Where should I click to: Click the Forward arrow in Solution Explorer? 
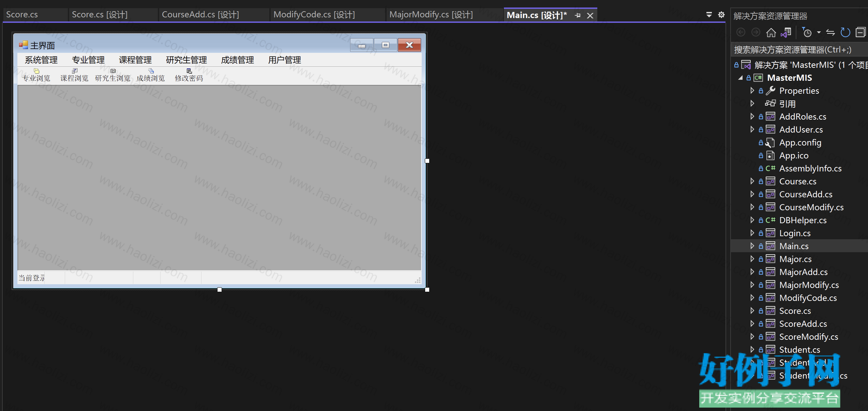(756, 32)
